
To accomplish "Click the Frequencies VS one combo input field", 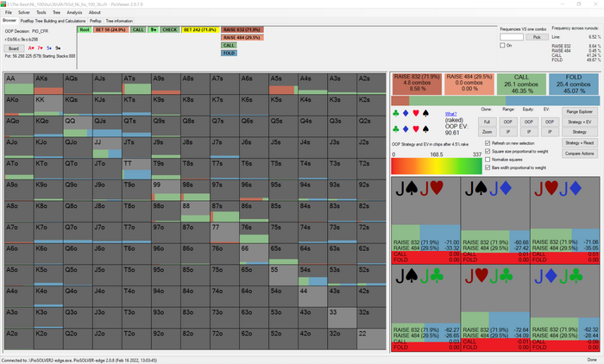I will point(512,37).
